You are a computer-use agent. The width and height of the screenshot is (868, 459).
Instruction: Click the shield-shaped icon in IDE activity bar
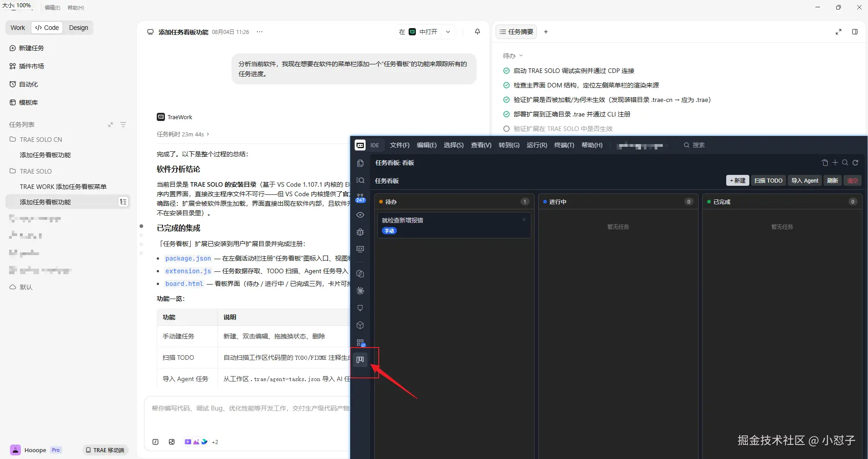360,308
